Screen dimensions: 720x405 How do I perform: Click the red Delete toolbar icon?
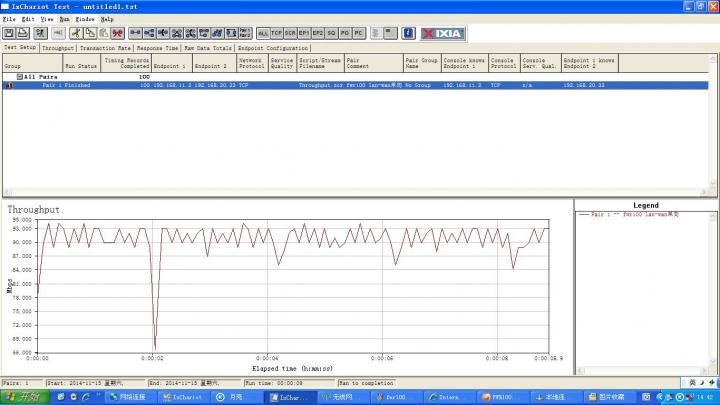point(118,33)
